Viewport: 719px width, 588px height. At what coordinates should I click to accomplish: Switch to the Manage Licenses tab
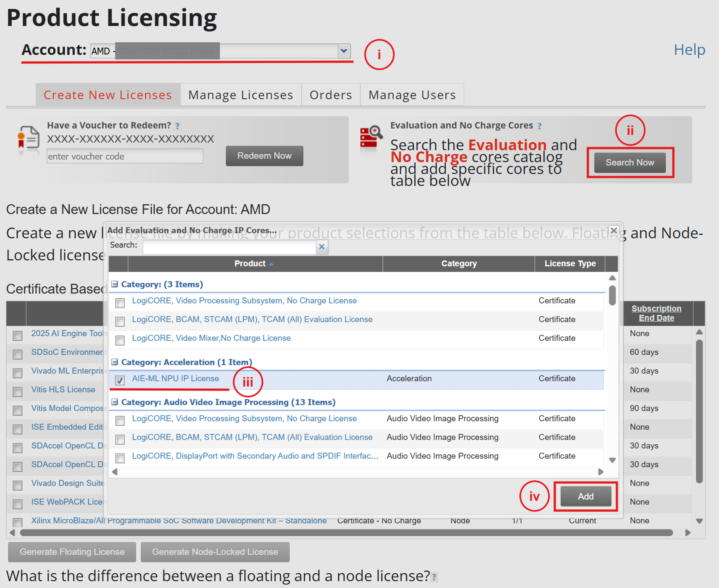click(x=240, y=95)
